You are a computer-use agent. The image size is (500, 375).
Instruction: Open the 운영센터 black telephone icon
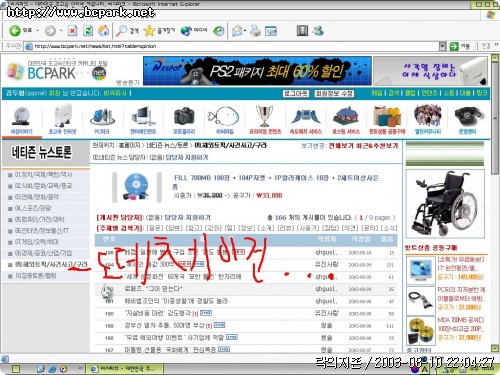468,120
